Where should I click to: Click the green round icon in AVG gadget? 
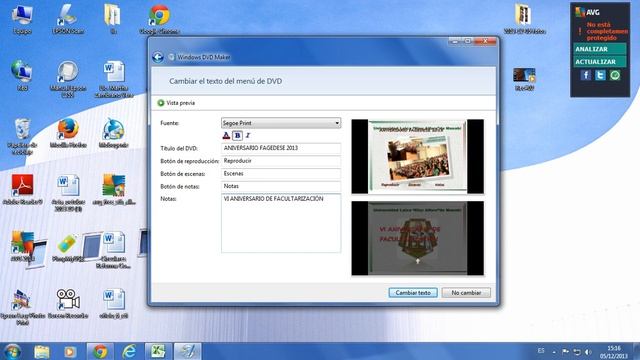pos(615,75)
